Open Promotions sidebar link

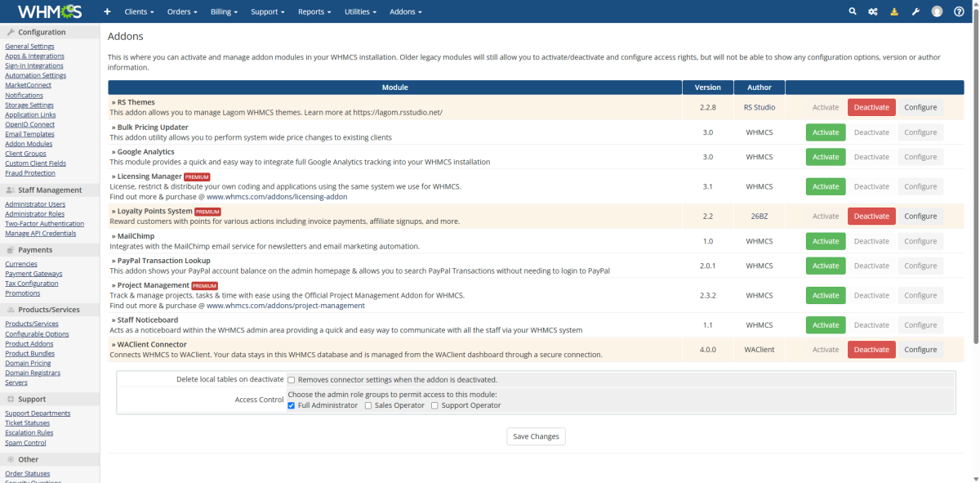(x=23, y=293)
